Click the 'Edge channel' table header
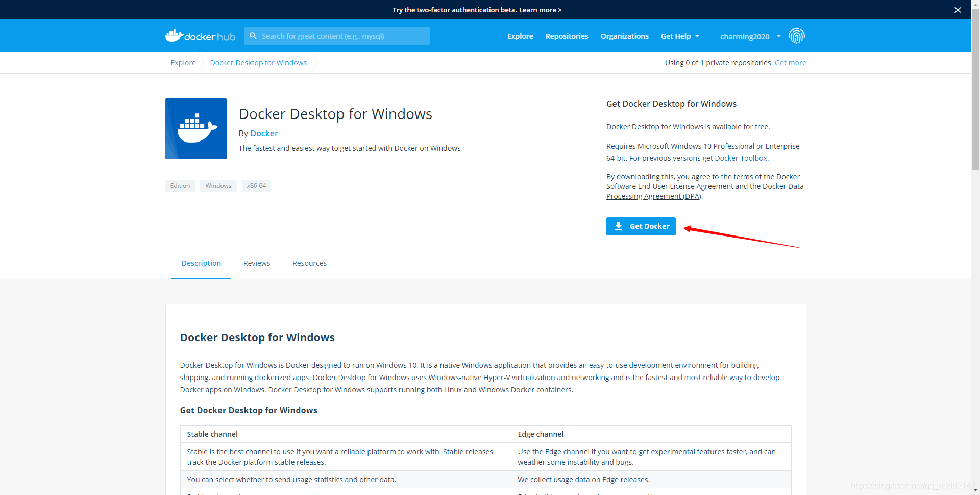Image resolution: width=980 pixels, height=495 pixels. point(541,434)
